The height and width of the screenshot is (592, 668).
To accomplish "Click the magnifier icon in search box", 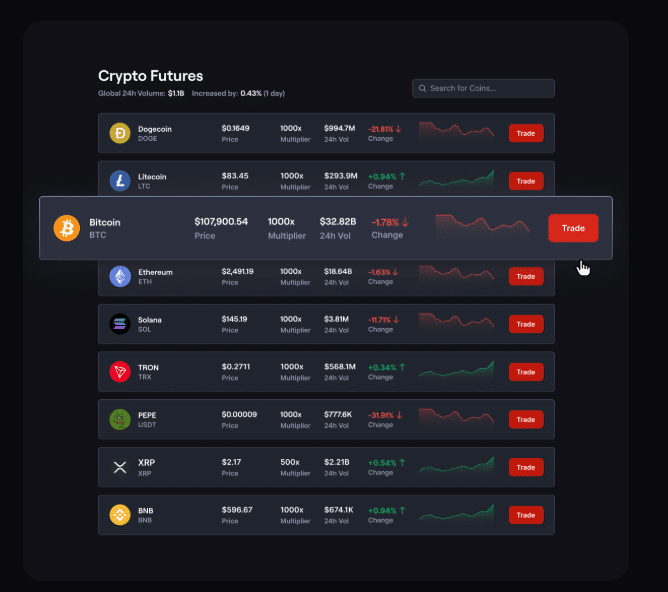I will [x=423, y=89].
